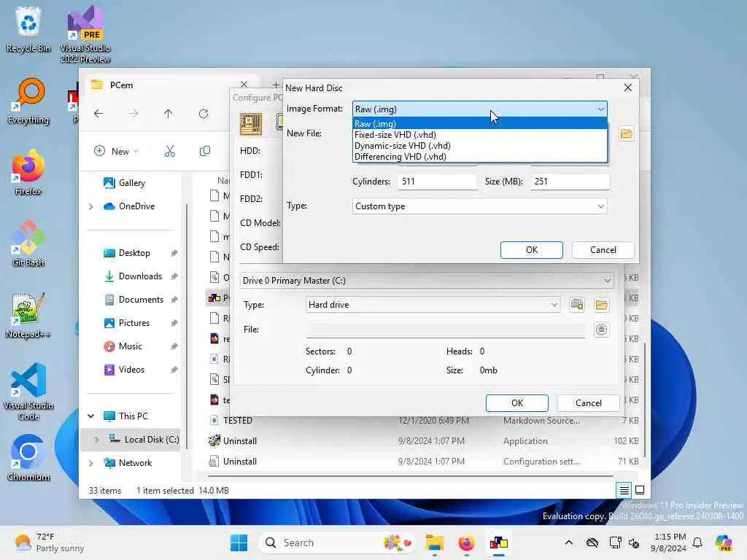Close the New Hard Disc dialog
The height and width of the screenshot is (560, 747).
(628, 87)
